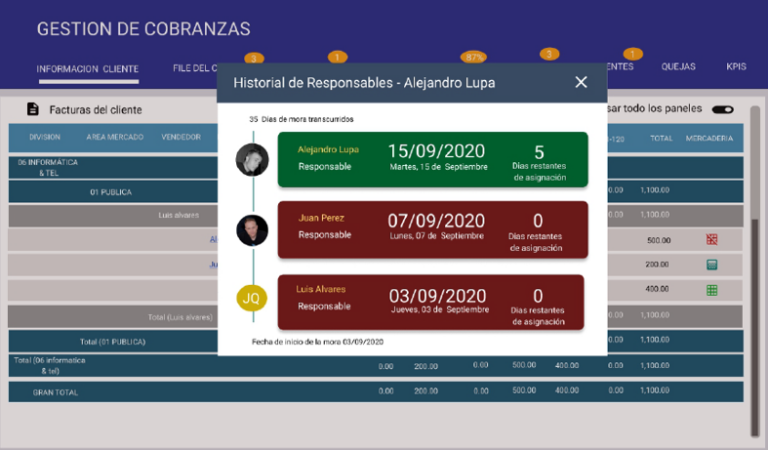The width and height of the screenshot is (768, 450).
Task: Click Fecha de inicio de la mora text
Action: pos(317,342)
